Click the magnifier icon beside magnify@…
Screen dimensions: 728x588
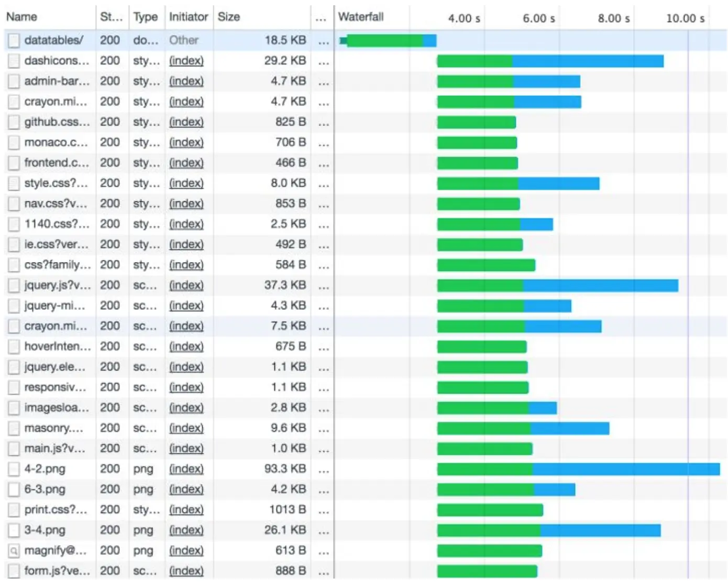tap(14, 551)
